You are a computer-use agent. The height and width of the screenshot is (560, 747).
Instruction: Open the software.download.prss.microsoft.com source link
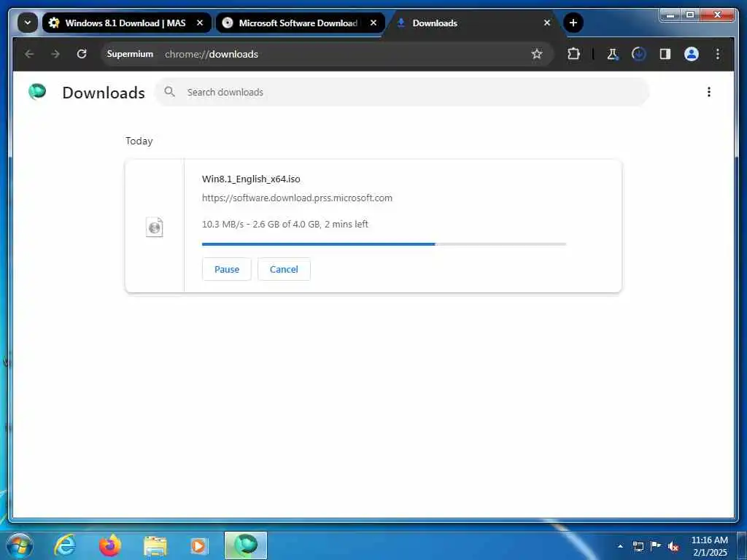click(298, 198)
